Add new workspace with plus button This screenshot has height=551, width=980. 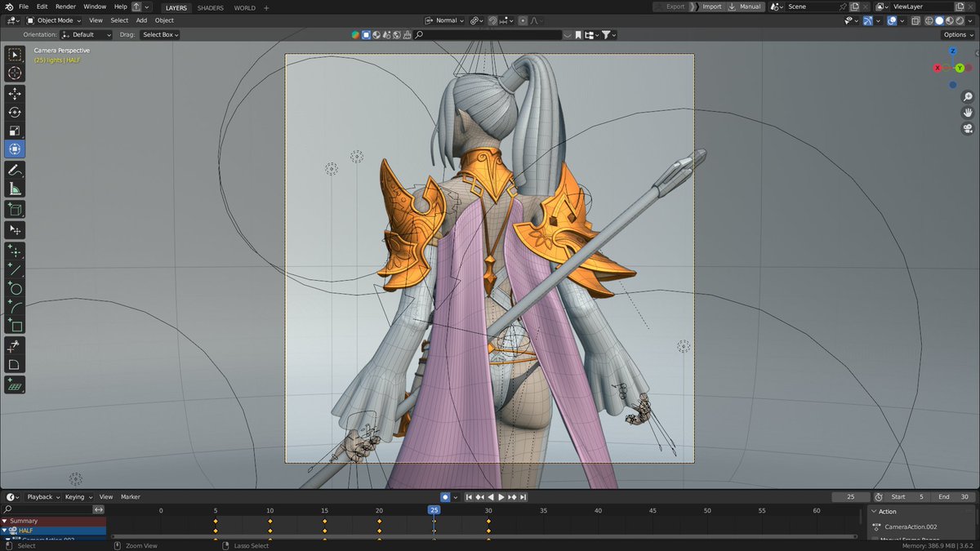coord(266,7)
